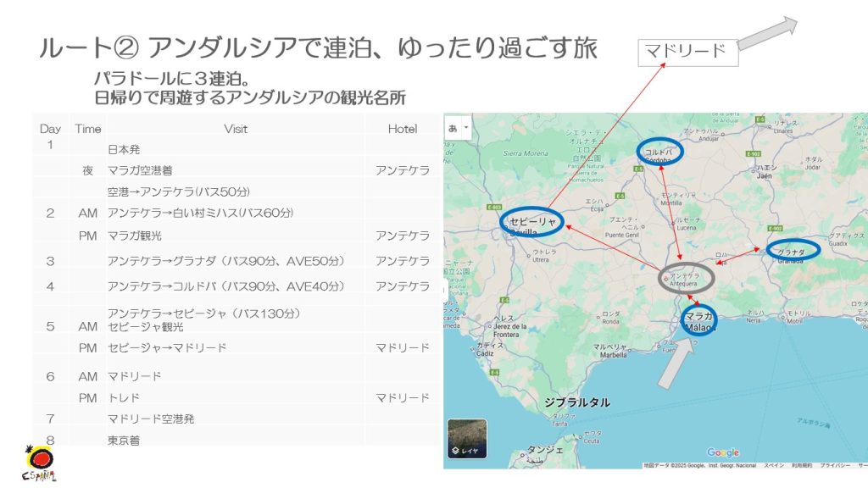Open the 利用規約 terms link
868x488 pixels.
point(802,465)
